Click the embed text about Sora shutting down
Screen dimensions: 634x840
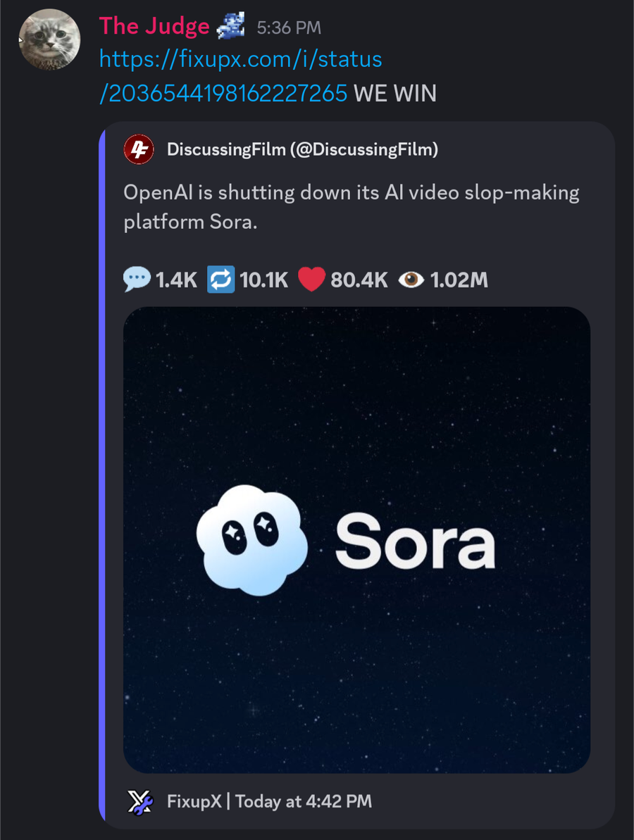pos(351,207)
